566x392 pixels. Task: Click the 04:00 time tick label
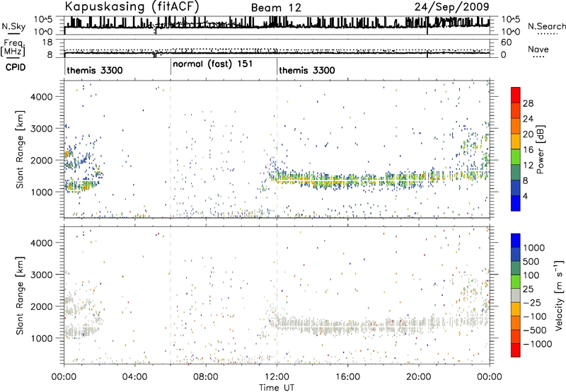point(134,377)
